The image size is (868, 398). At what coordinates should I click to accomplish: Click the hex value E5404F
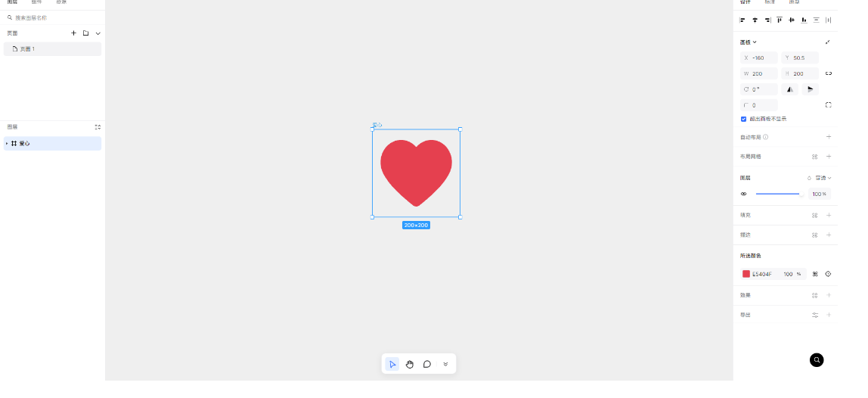761,275
